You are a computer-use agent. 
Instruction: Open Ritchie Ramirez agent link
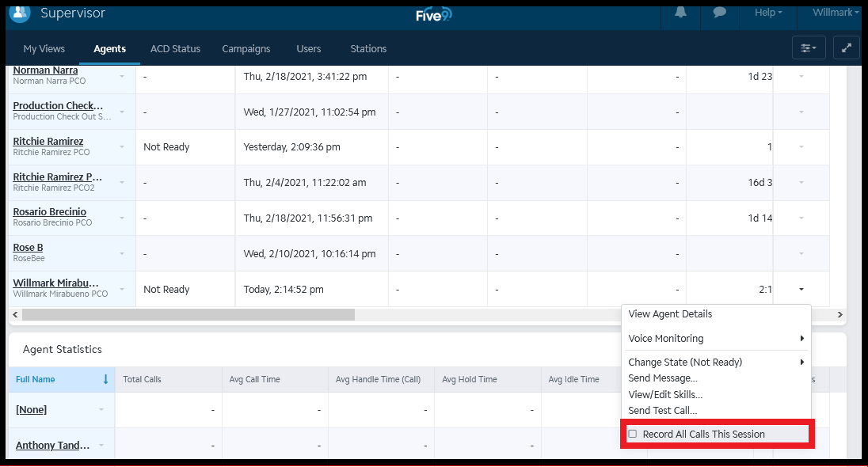[x=48, y=142]
